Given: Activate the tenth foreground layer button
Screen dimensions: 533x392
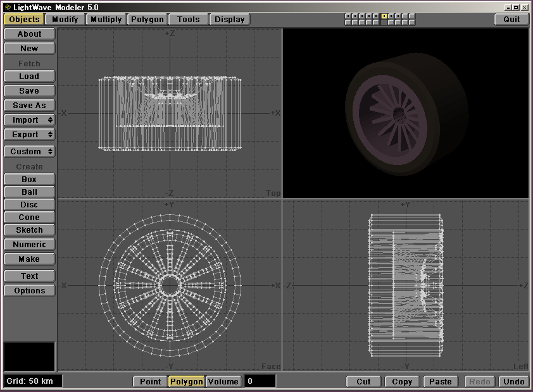Looking at the screenshot, I should pos(412,16).
